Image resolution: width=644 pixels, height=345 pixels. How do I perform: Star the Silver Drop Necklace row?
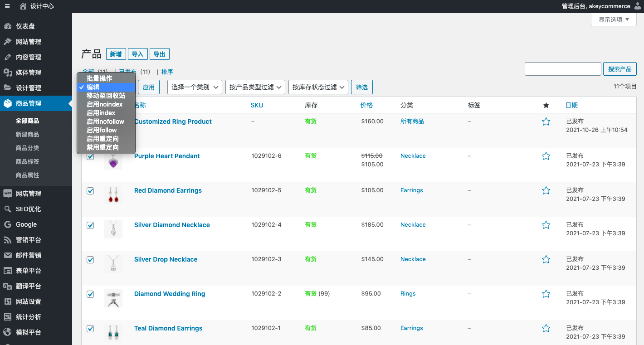(546, 259)
